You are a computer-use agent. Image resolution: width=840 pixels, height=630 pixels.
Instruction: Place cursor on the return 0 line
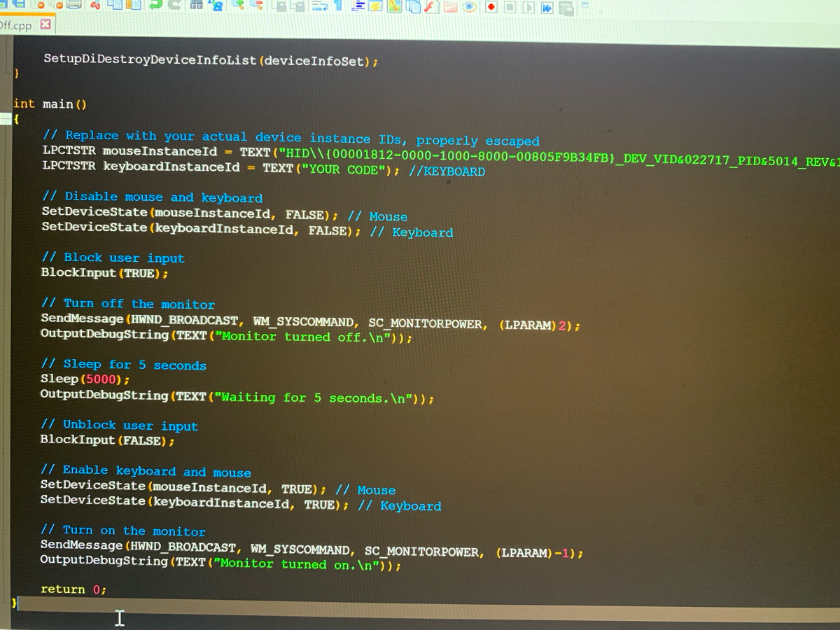coord(73,589)
